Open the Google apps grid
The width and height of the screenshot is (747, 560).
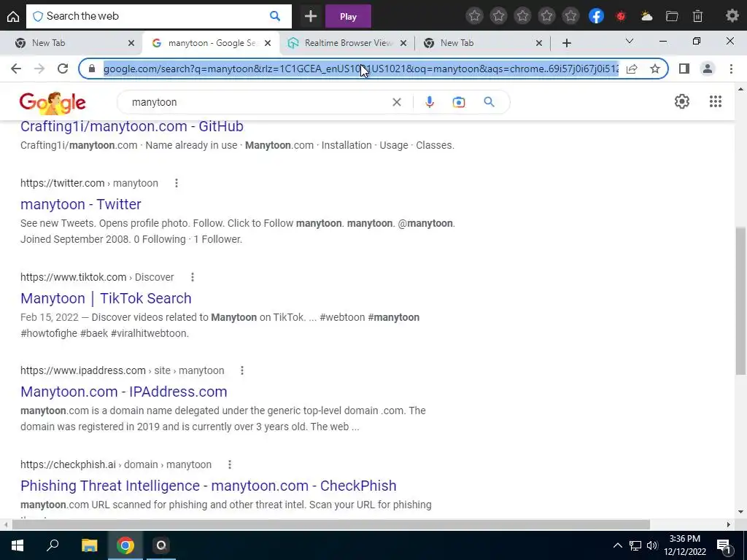pyautogui.click(x=715, y=101)
